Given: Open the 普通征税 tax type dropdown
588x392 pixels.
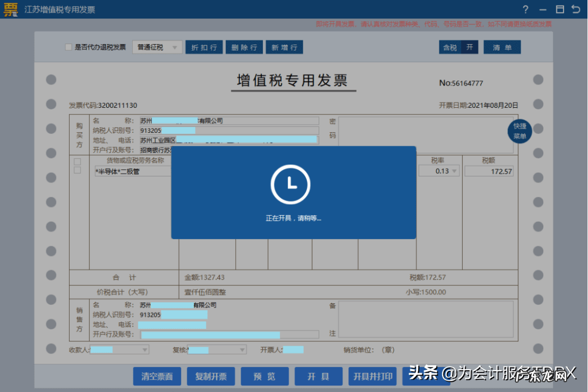Looking at the screenshot, I should pos(157,47).
